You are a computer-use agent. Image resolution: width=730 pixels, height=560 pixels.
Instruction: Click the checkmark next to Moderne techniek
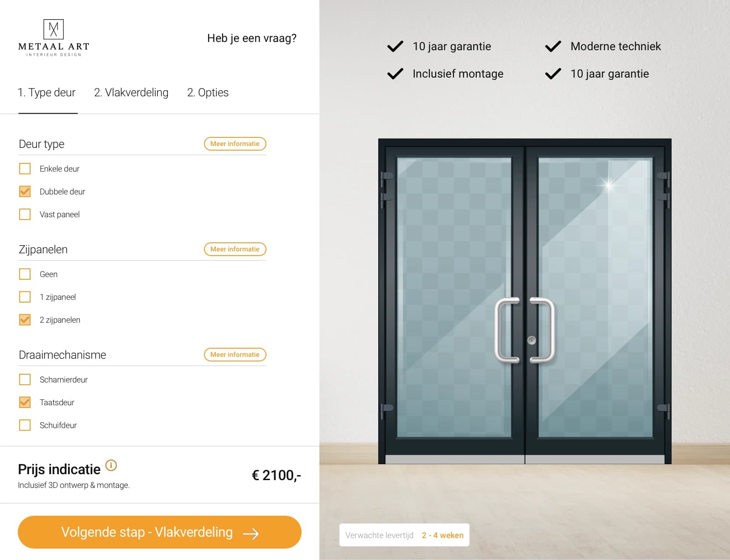coord(553,46)
